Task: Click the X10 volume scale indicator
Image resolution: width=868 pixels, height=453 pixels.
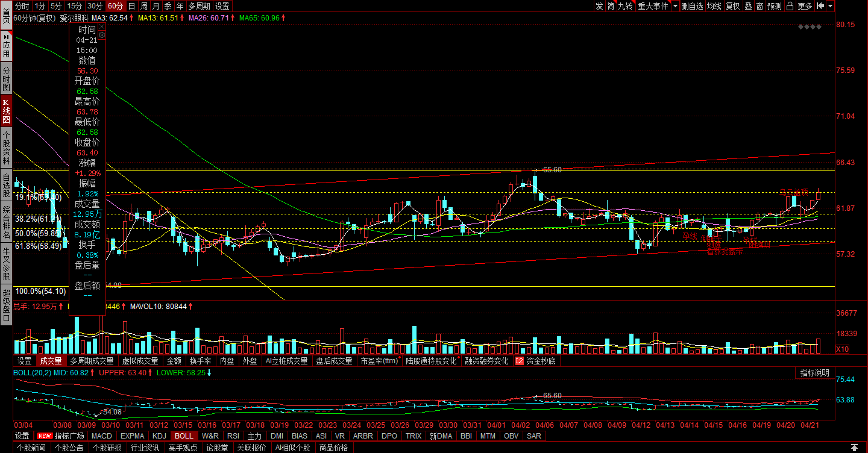Action: coord(842,349)
